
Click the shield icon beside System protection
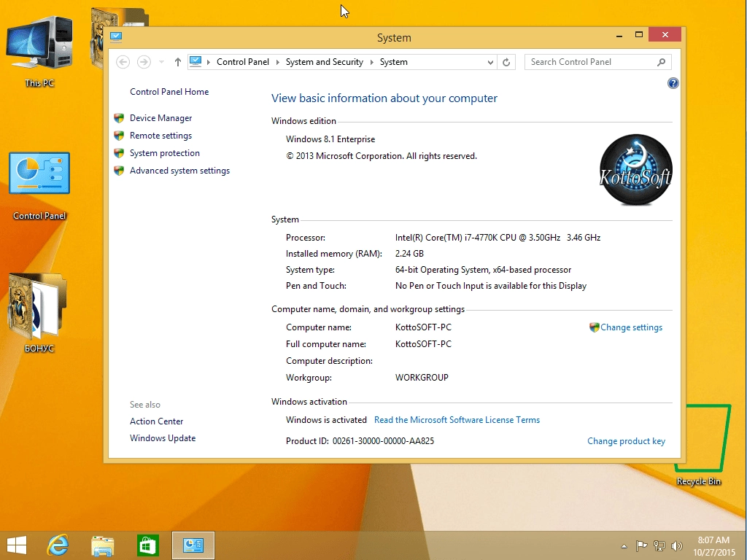tap(119, 153)
